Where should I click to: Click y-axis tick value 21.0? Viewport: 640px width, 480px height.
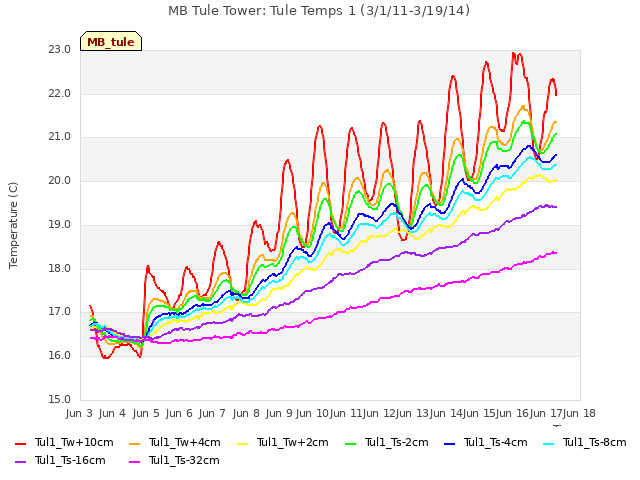(x=60, y=137)
